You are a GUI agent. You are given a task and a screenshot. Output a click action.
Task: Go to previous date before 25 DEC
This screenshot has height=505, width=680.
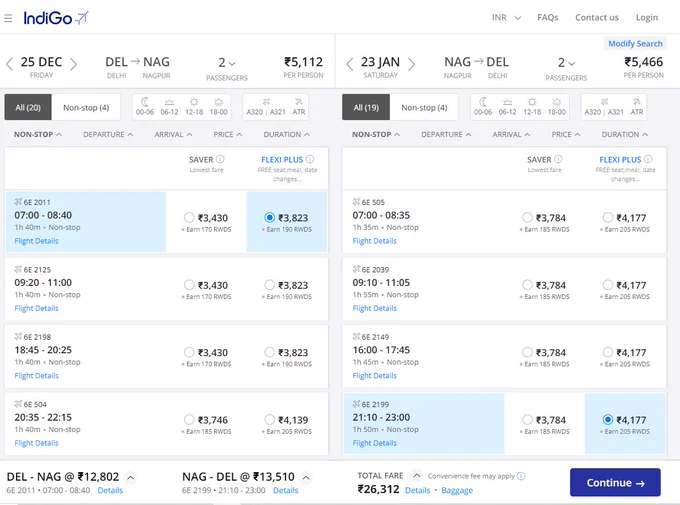click(x=10, y=64)
